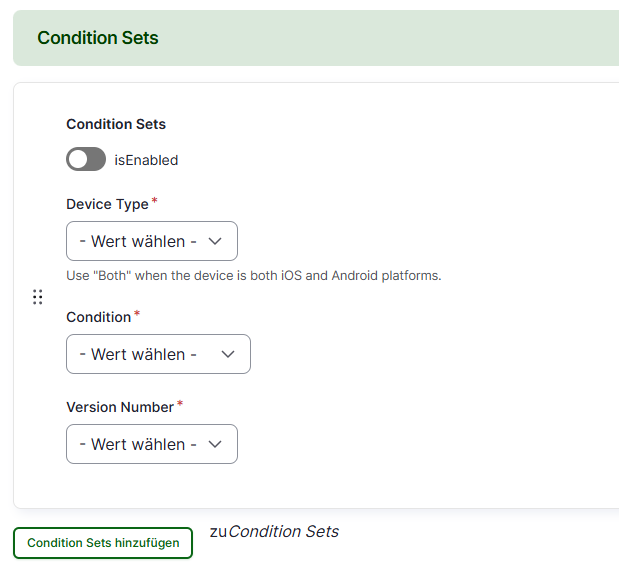
Task: Click the Use "Both" help description text
Action: pos(254,275)
